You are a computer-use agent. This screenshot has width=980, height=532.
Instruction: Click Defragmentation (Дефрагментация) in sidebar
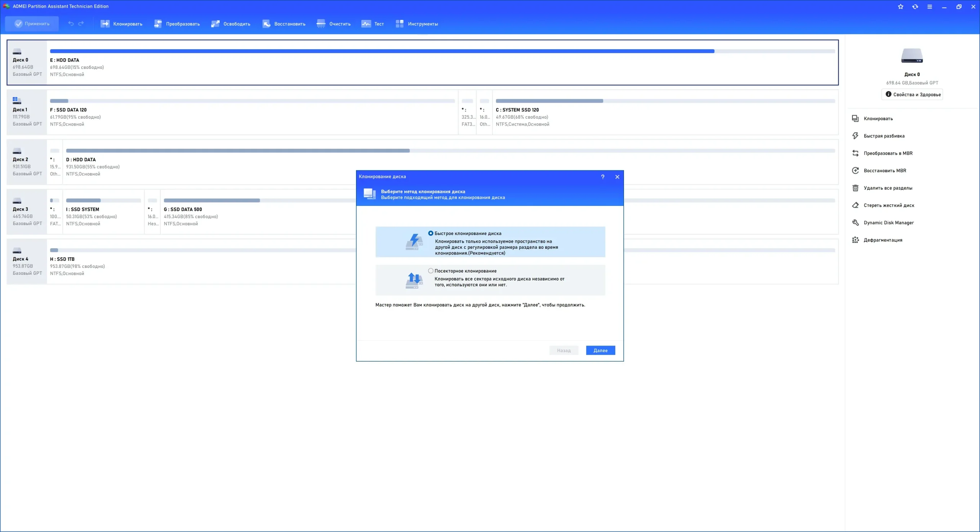(x=882, y=240)
